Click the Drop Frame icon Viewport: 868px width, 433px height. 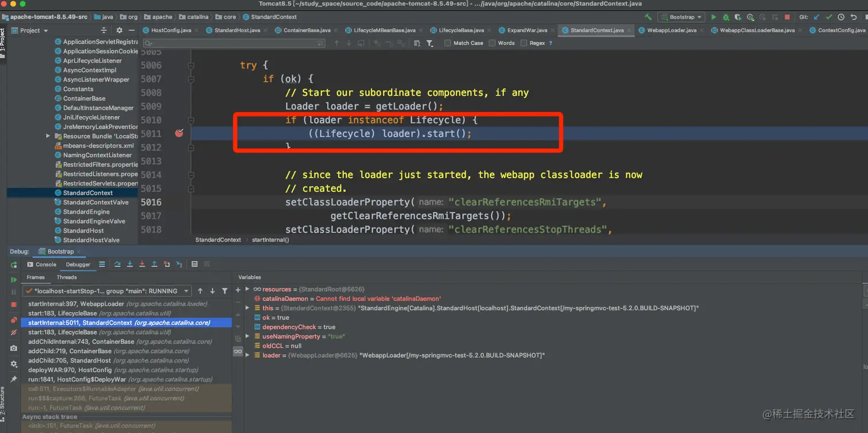tap(166, 264)
